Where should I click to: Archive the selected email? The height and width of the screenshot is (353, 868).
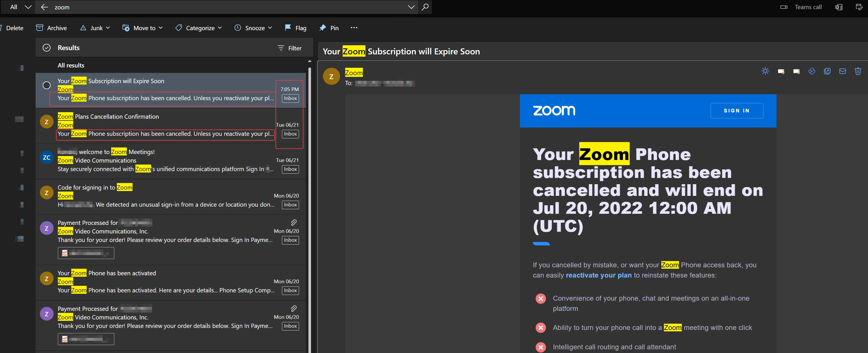click(x=51, y=28)
